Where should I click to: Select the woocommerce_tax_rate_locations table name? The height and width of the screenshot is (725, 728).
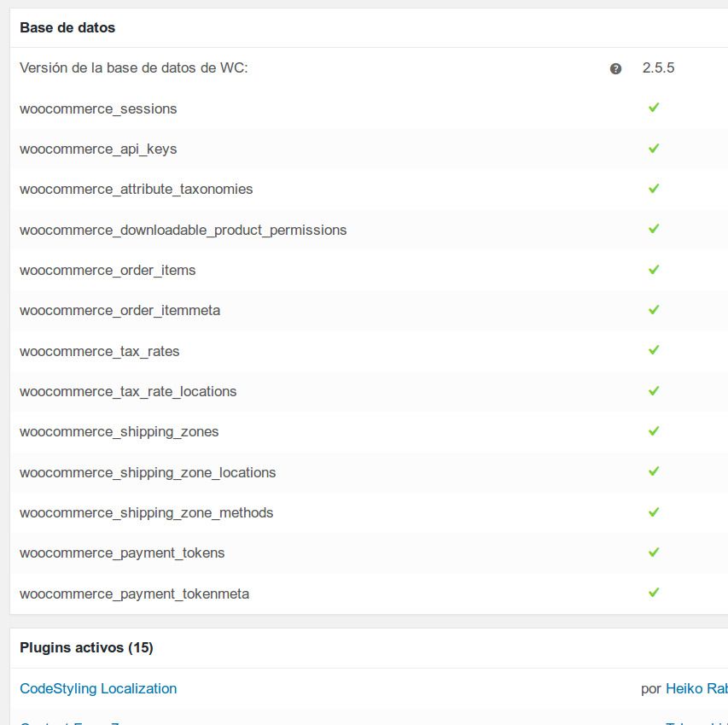(x=128, y=391)
